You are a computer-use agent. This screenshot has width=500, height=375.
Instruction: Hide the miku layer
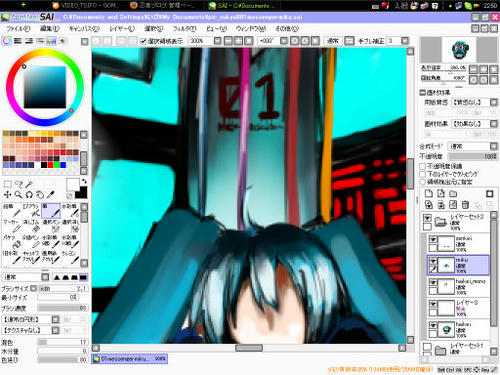click(x=433, y=261)
